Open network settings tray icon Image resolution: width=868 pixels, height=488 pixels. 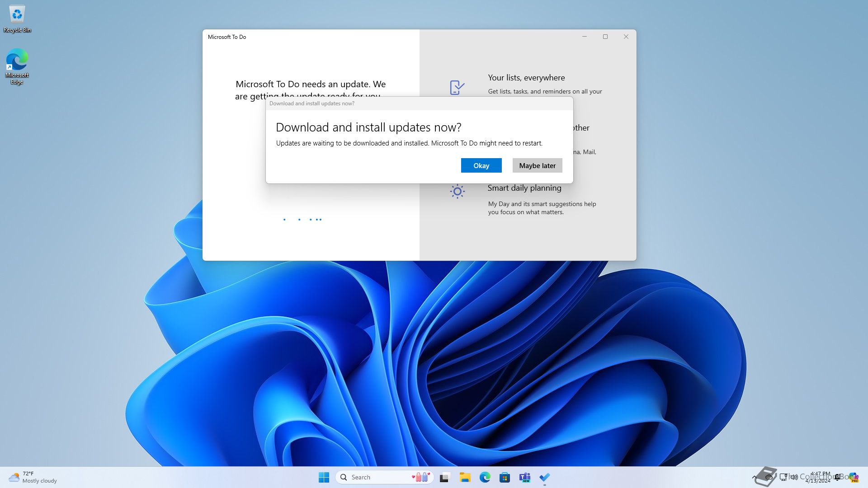tap(783, 477)
